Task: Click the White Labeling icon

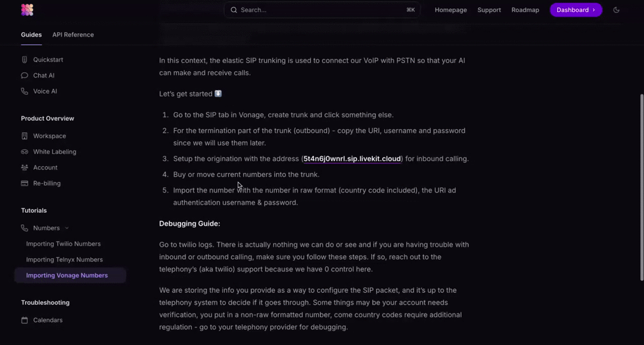Action: tap(25, 152)
